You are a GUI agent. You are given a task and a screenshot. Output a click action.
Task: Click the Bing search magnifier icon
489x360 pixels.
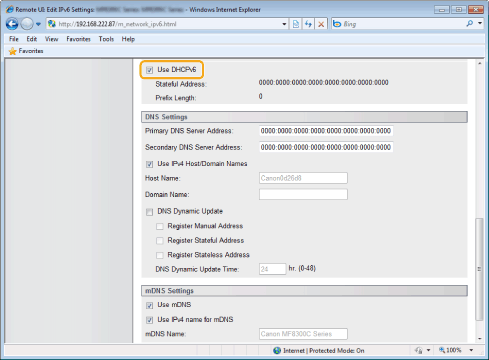[x=470, y=24]
